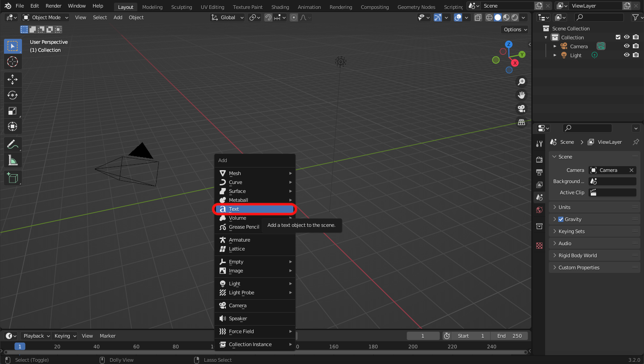The width and height of the screenshot is (644, 364).
Task: Select the Move tool
Action: click(13, 80)
